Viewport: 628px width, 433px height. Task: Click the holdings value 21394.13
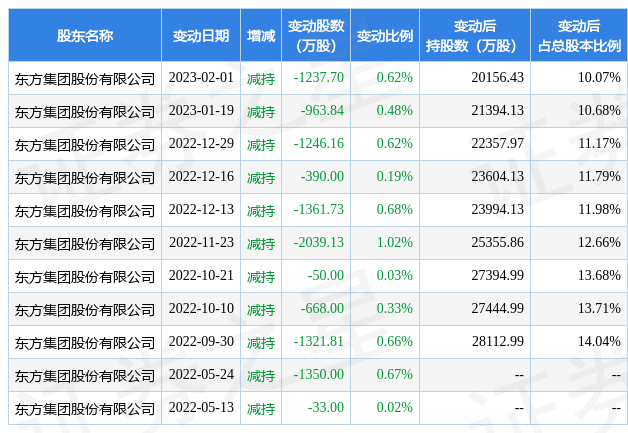pos(497,110)
